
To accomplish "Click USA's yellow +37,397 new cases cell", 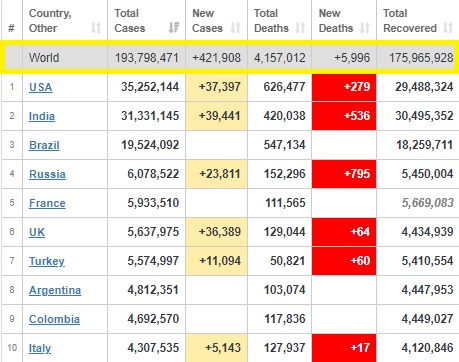I will pyautogui.click(x=217, y=87).
